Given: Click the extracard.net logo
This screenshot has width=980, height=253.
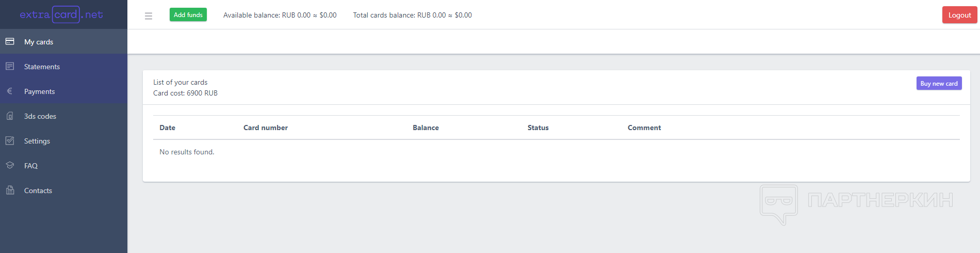Looking at the screenshot, I should [61, 14].
